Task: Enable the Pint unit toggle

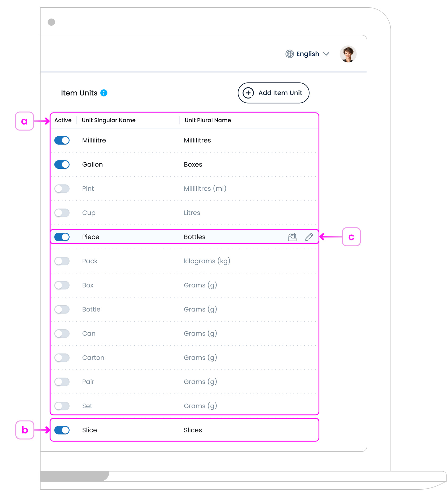Action: coord(62,189)
